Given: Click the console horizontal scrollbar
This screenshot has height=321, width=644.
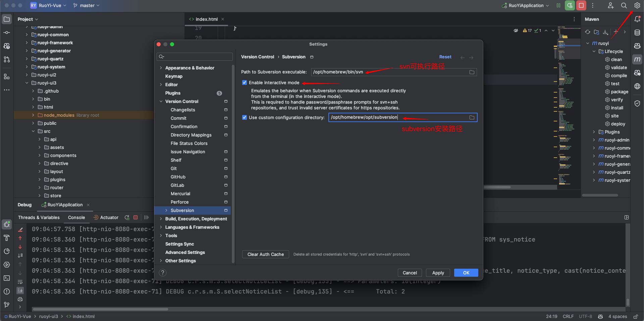Looking at the screenshot, I should 101,309.
